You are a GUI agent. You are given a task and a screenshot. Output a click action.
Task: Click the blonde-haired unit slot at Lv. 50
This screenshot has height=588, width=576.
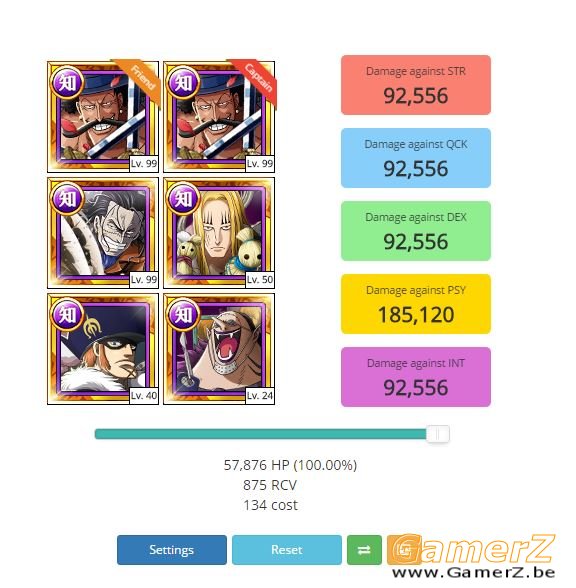pos(219,233)
